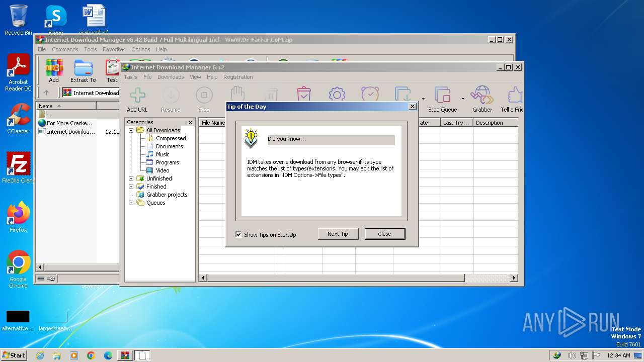Click the Windows Start button
The image size is (644, 362).
(14, 355)
